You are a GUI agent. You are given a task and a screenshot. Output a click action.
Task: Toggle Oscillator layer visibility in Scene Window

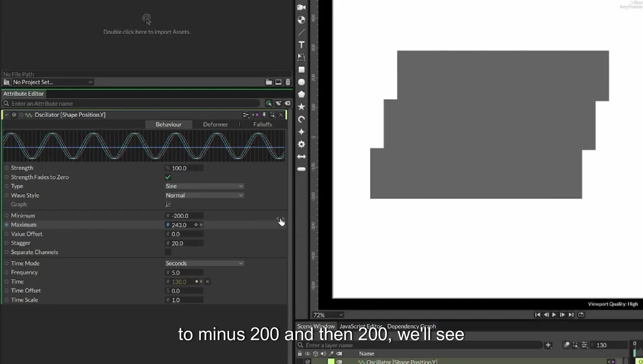tap(308, 361)
